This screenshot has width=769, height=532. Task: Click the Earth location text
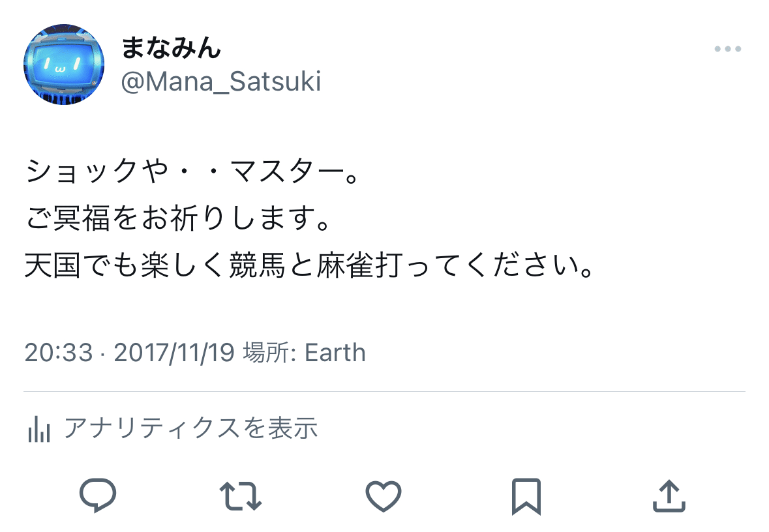click(x=335, y=353)
